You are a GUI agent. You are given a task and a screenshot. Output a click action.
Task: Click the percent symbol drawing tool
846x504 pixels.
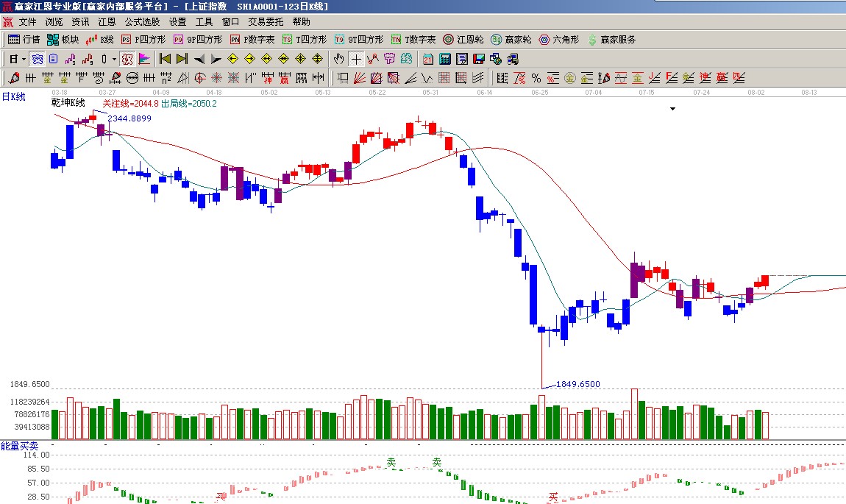536,78
